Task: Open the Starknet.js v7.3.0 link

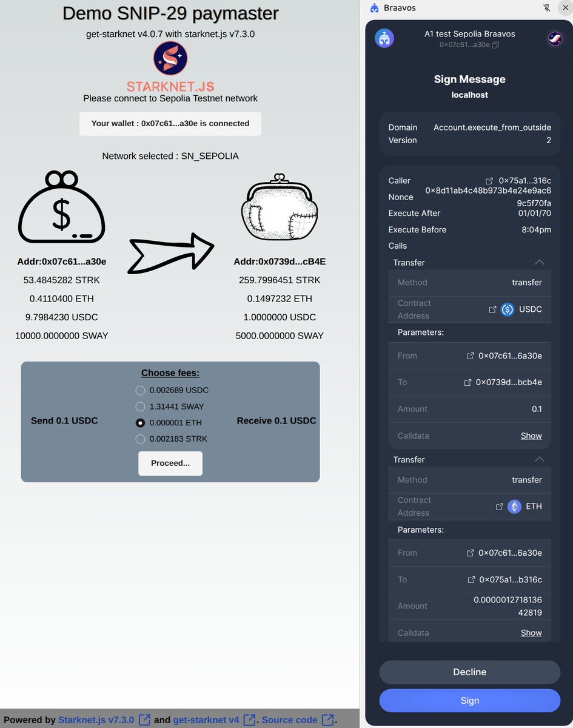Action: pos(96,720)
